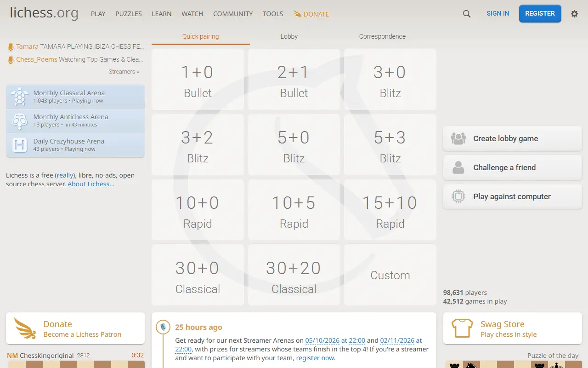
Task: Open the PLAY menu
Action: (98, 14)
